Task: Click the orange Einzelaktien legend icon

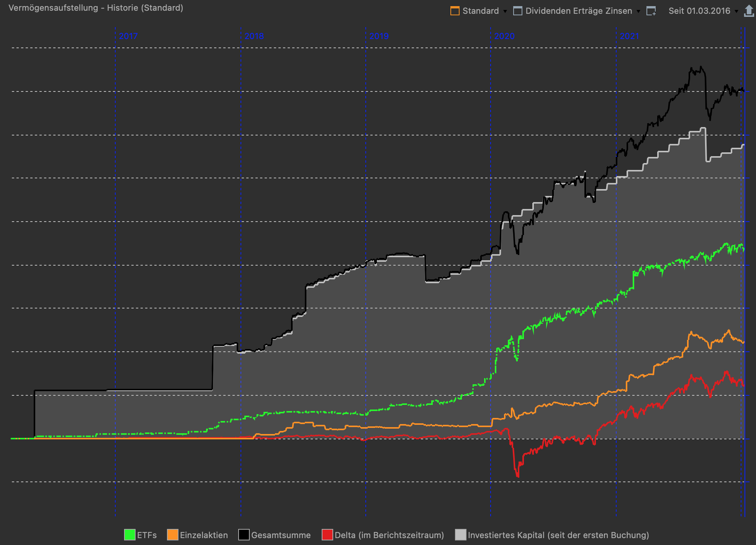Action: tap(173, 535)
